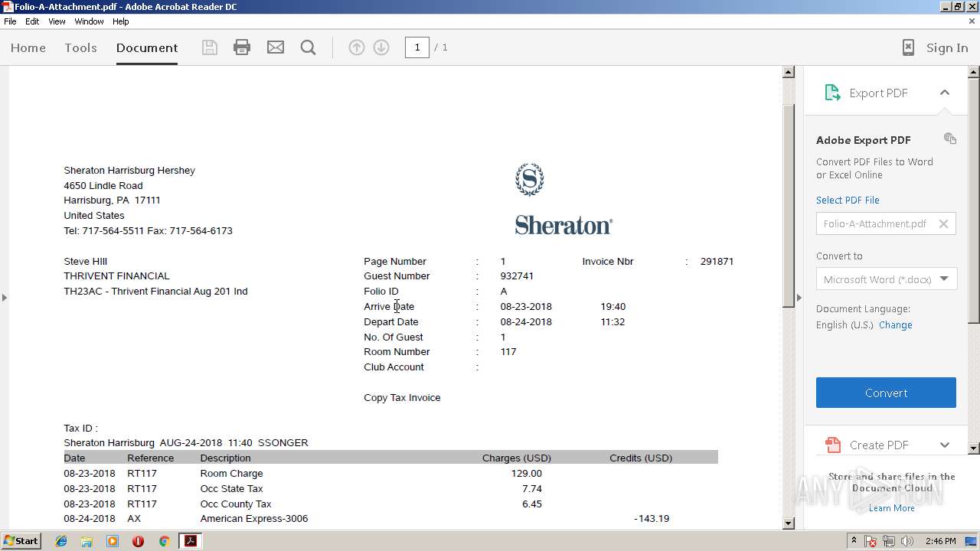Screen dimensions: 980x551
Task: Expand the left navigation pane arrow
Action: pyautogui.click(x=4, y=297)
